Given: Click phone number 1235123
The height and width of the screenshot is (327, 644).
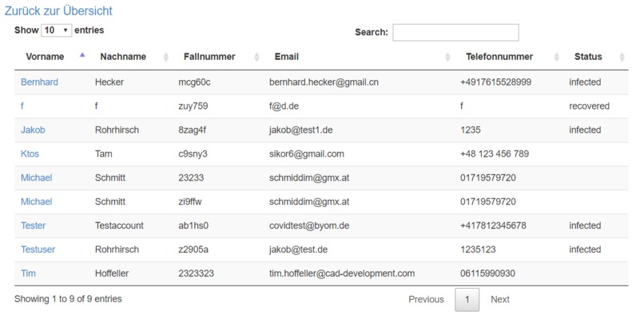Looking at the screenshot, I should click(x=478, y=249).
